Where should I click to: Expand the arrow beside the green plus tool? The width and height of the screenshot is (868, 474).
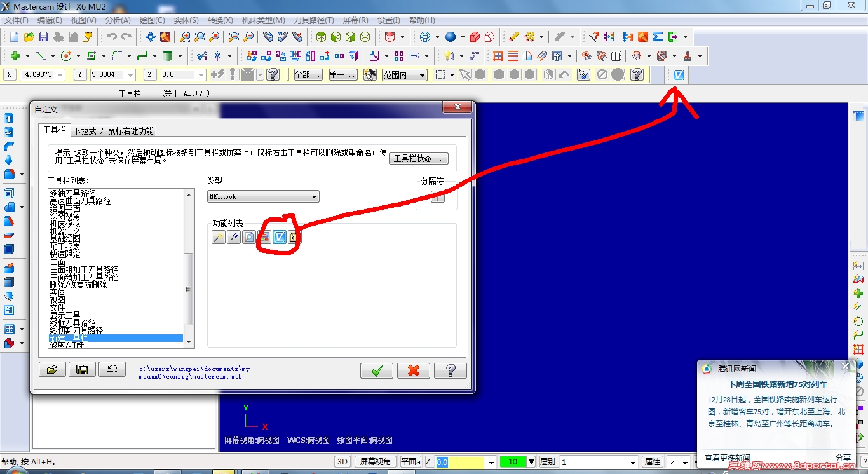tap(27, 56)
